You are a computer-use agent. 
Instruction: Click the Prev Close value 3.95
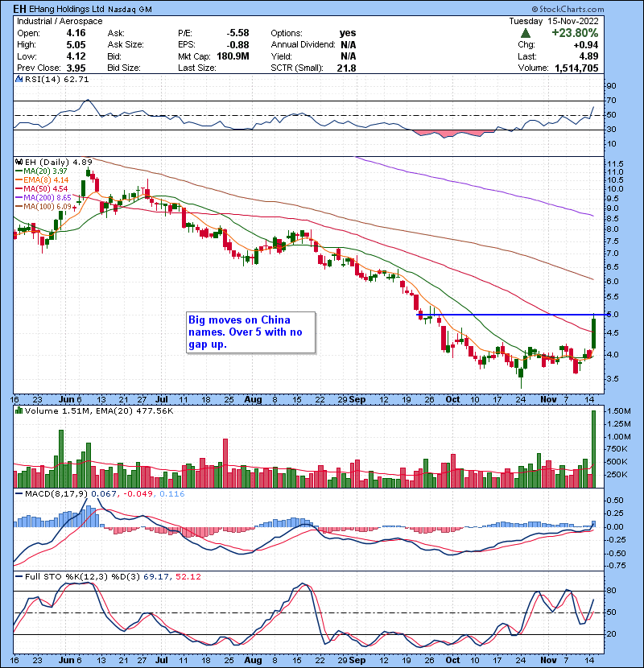(x=76, y=68)
